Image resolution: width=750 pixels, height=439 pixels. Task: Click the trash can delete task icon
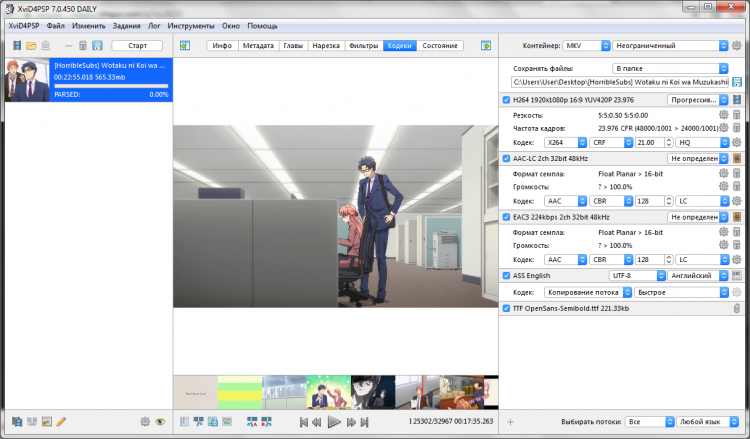tap(83, 45)
